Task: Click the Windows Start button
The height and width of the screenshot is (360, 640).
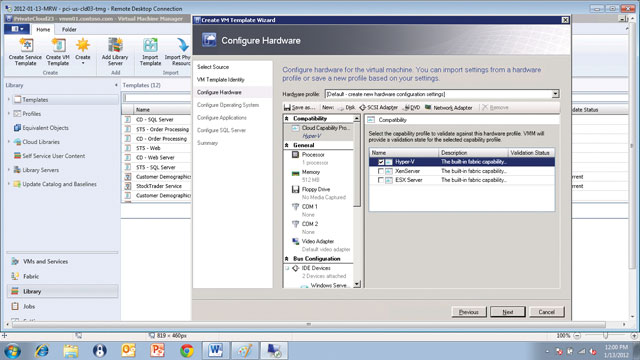Action: [x=12, y=351]
